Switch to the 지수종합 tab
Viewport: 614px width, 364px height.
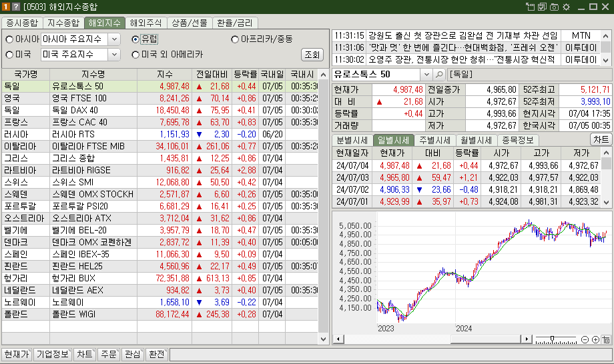pos(63,23)
